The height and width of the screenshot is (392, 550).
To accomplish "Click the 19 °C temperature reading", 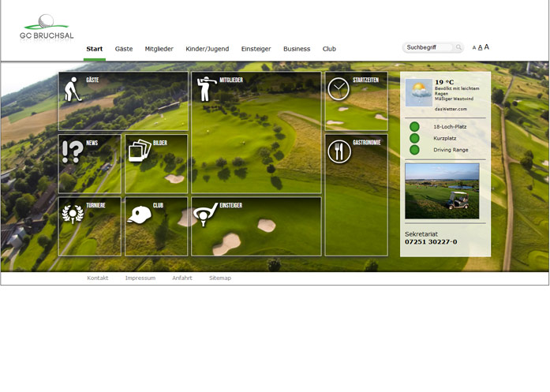I will [444, 82].
